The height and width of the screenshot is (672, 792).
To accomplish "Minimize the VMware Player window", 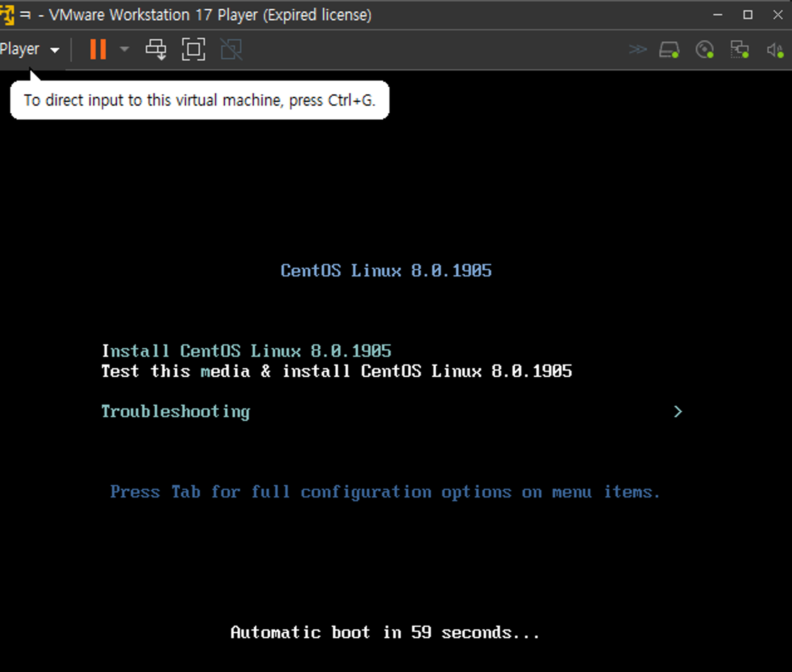I will pyautogui.click(x=717, y=15).
